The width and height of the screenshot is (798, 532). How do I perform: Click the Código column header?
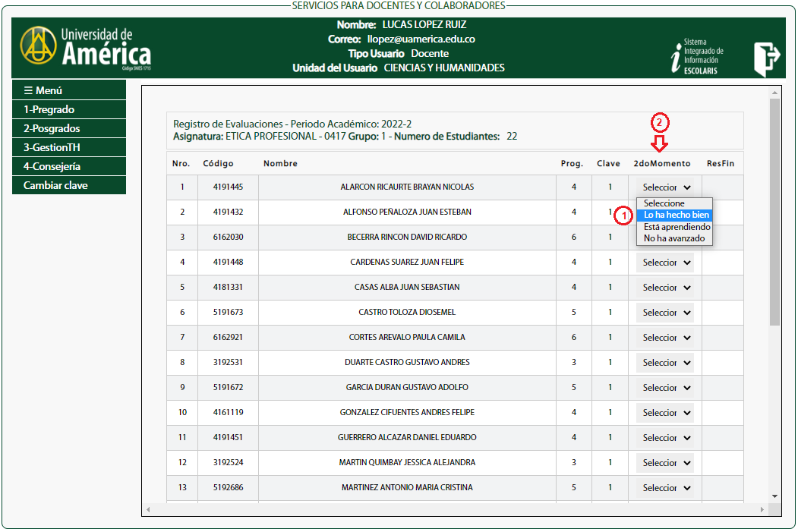[x=218, y=163]
